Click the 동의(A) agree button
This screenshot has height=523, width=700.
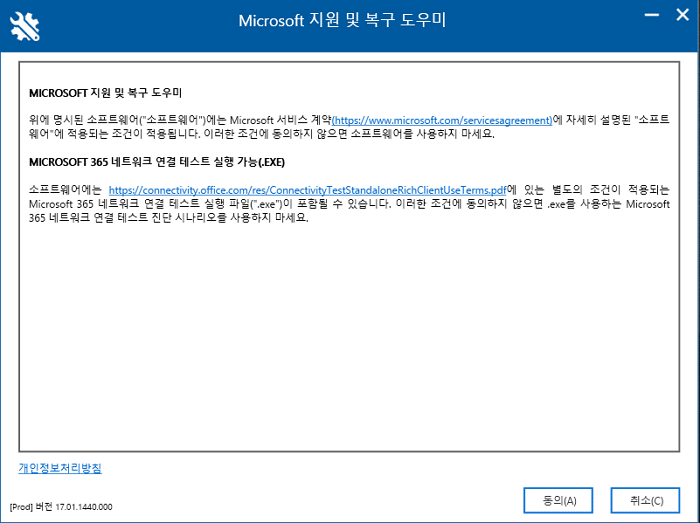tap(558, 500)
